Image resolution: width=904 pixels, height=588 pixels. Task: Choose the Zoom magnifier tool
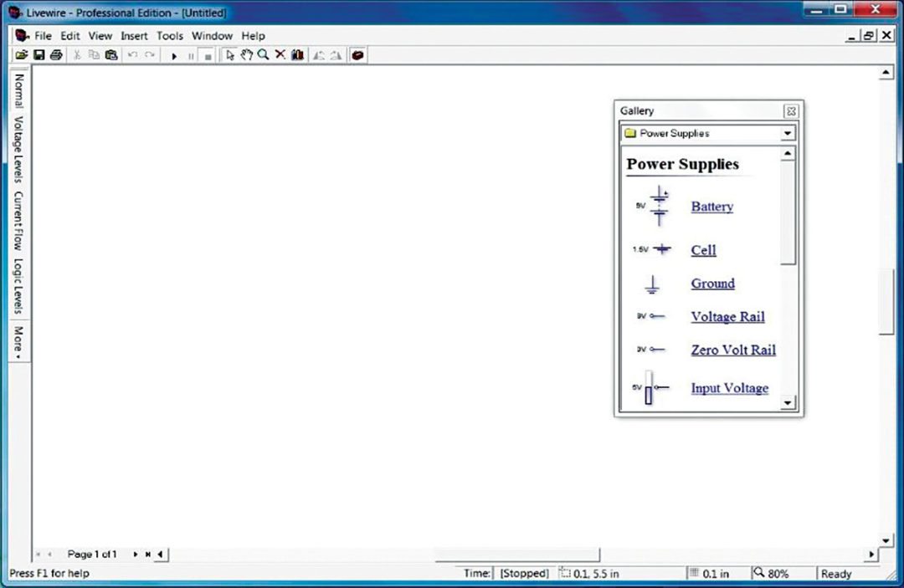tap(263, 55)
